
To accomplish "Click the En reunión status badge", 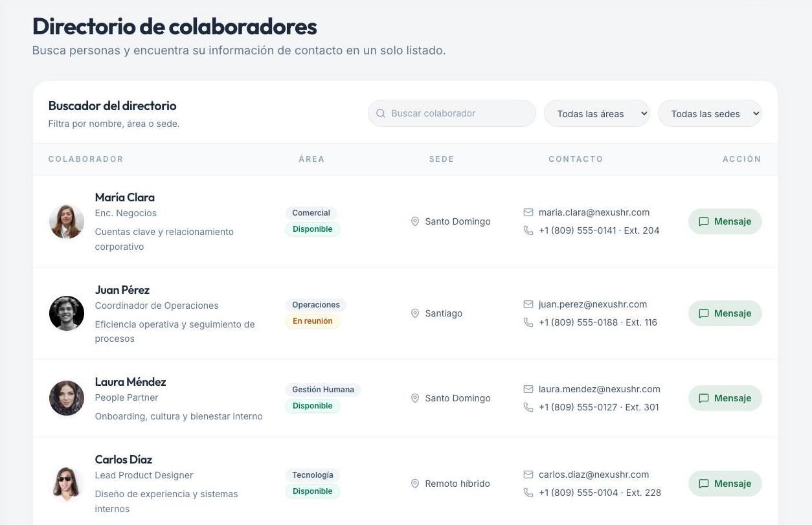I will tap(313, 321).
